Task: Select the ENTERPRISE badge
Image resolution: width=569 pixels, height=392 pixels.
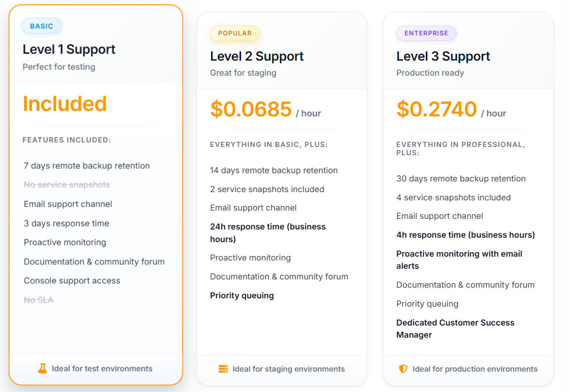Action: 426,33
